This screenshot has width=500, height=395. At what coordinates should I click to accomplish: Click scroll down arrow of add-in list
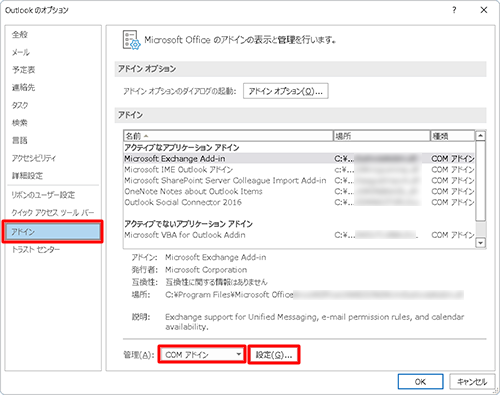point(480,243)
